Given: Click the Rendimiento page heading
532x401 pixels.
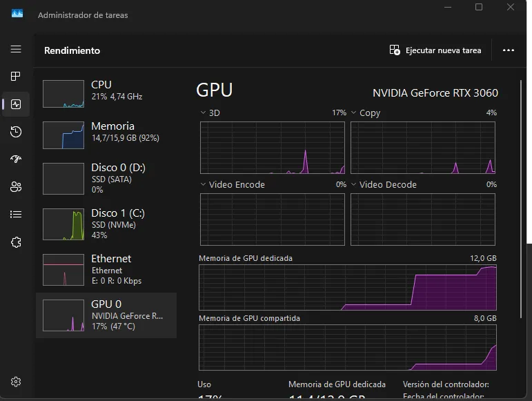Looking at the screenshot, I should pos(72,50).
